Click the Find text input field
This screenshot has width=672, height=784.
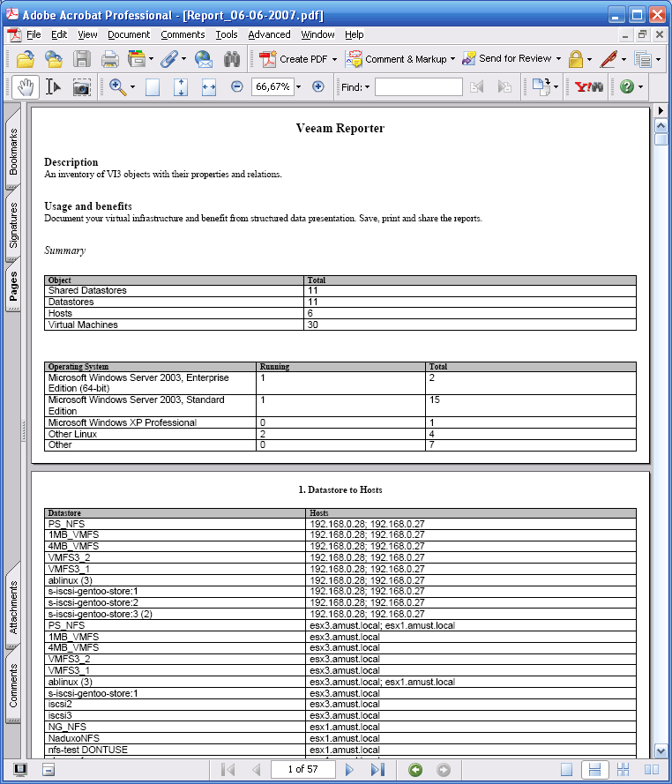tap(419, 87)
